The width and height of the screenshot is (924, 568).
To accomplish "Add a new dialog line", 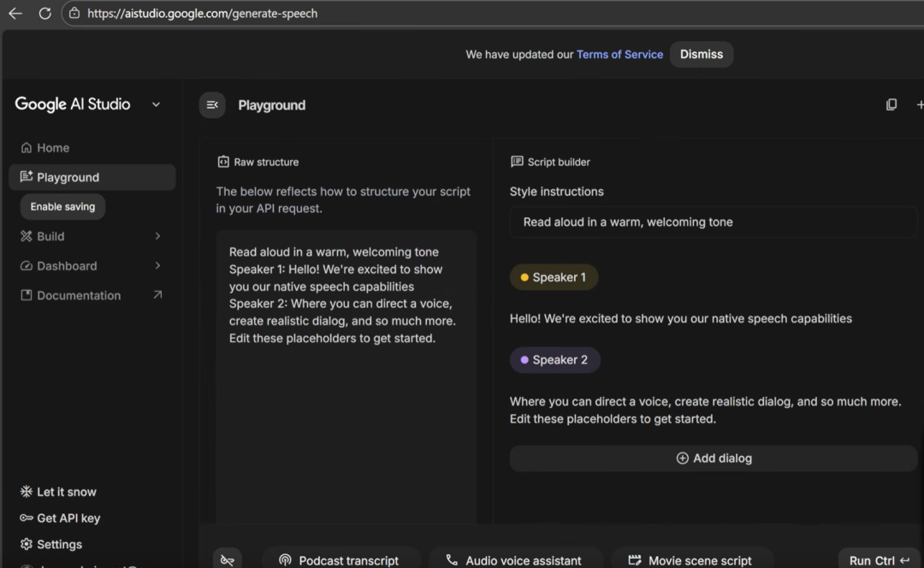I will click(714, 459).
